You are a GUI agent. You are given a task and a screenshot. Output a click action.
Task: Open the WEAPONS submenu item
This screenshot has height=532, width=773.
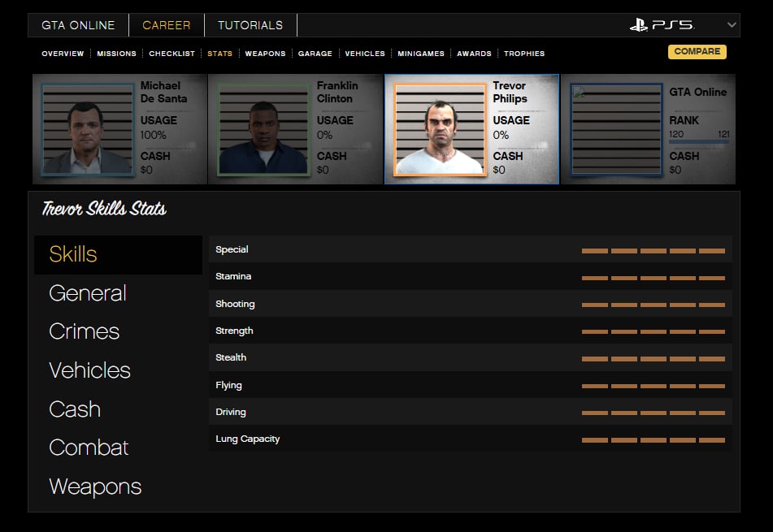pos(265,54)
